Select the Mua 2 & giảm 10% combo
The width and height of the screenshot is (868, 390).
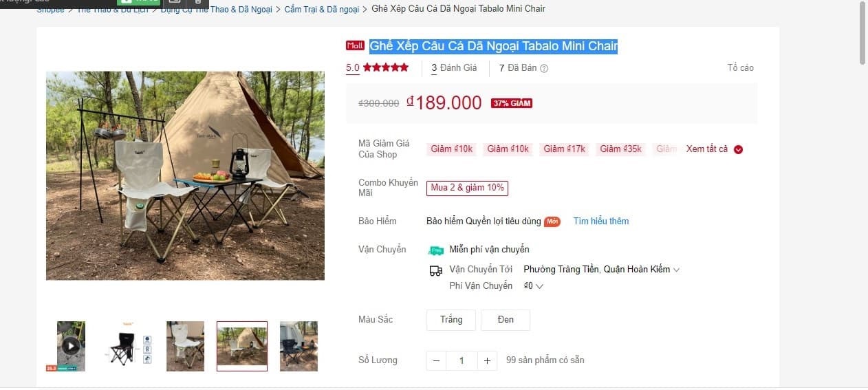click(x=467, y=188)
